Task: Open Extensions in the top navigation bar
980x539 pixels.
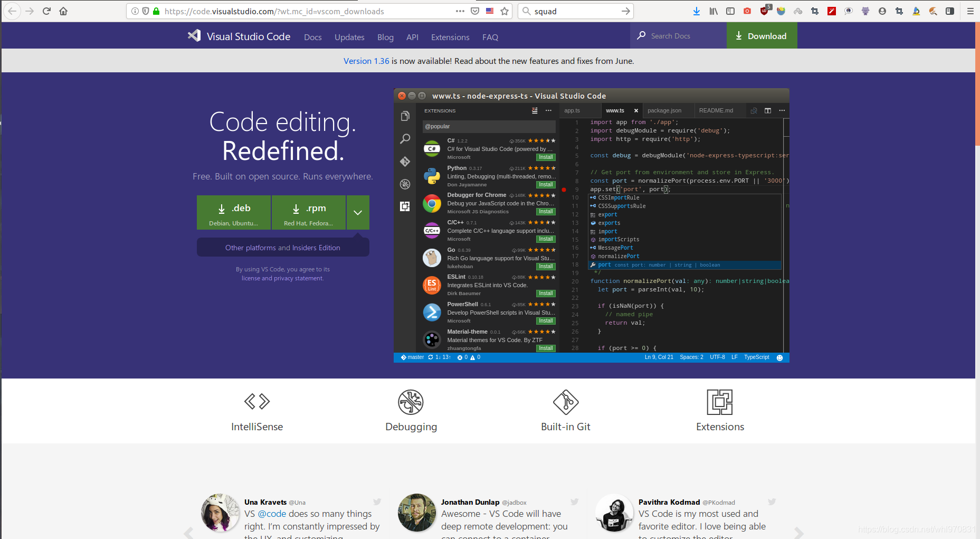Action: point(450,37)
